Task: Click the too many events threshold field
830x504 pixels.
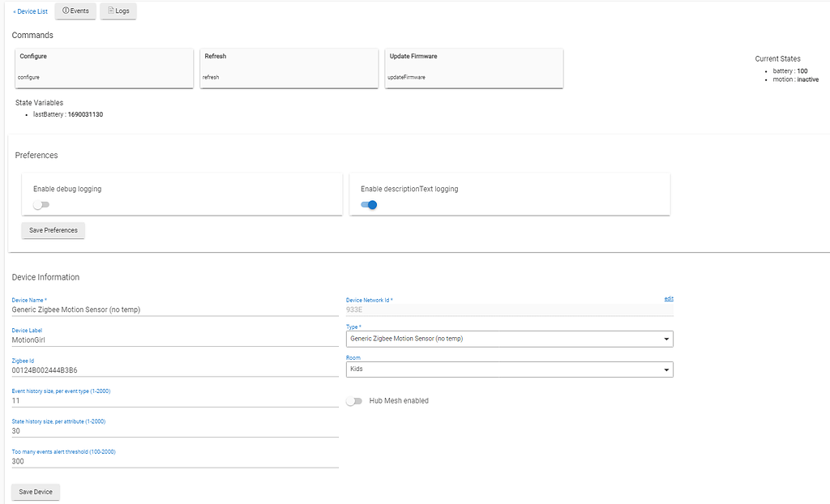Action: (174, 461)
